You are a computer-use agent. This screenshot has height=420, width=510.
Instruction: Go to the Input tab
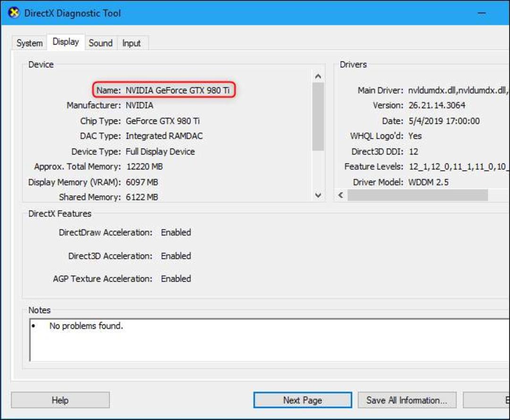(131, 43)
